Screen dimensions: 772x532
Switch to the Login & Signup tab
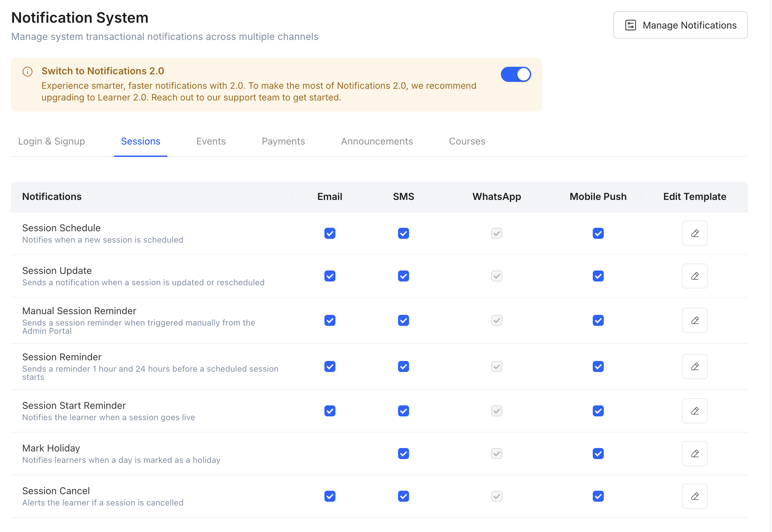tap(52, 141)
